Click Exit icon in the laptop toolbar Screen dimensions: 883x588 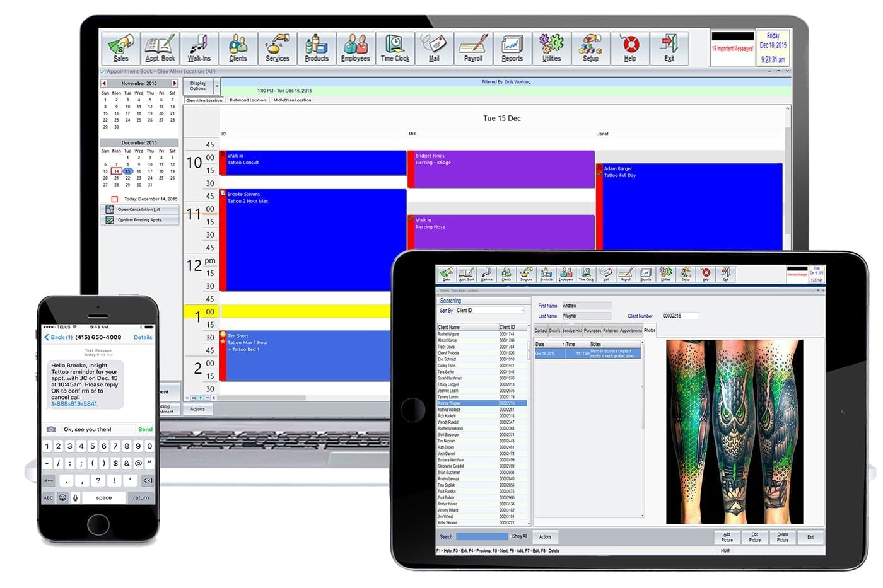click(669, 49)
